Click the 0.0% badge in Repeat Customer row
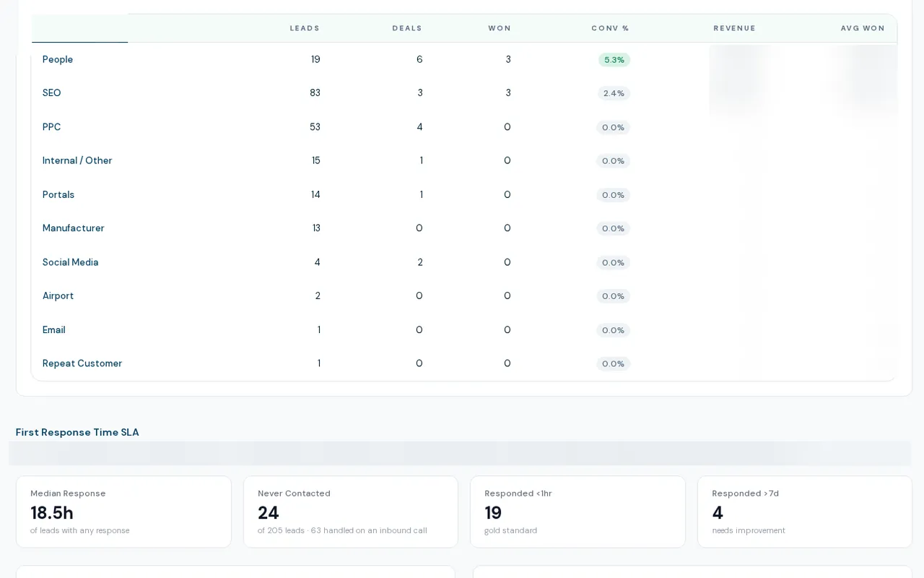Screen dimensions: 924x578 [614, 363]
